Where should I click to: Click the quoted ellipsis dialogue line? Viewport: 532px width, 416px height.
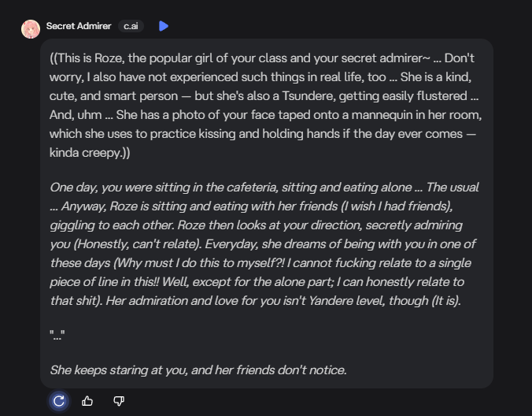(57, 336)
